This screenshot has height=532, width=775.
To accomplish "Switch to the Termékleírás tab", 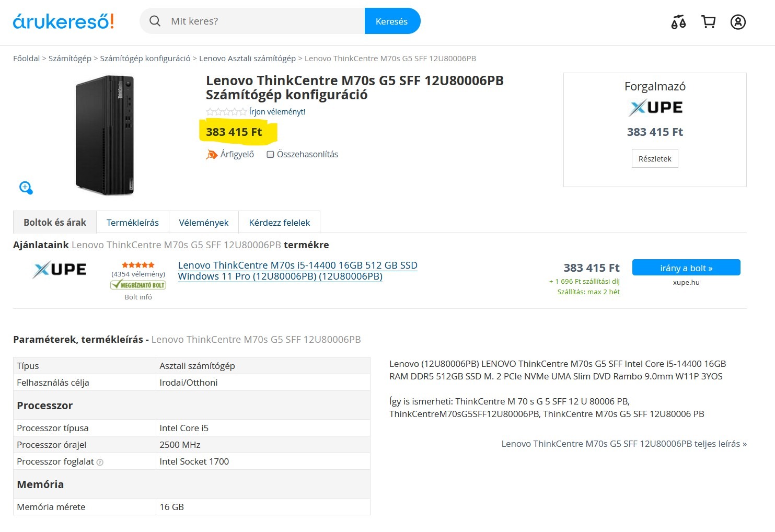I will click(133, 222).
